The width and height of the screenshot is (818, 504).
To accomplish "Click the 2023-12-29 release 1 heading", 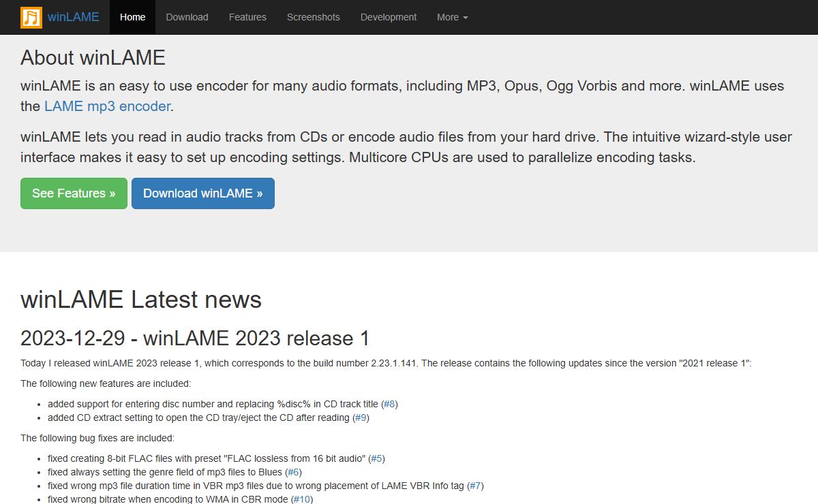I will click(195, 338).
